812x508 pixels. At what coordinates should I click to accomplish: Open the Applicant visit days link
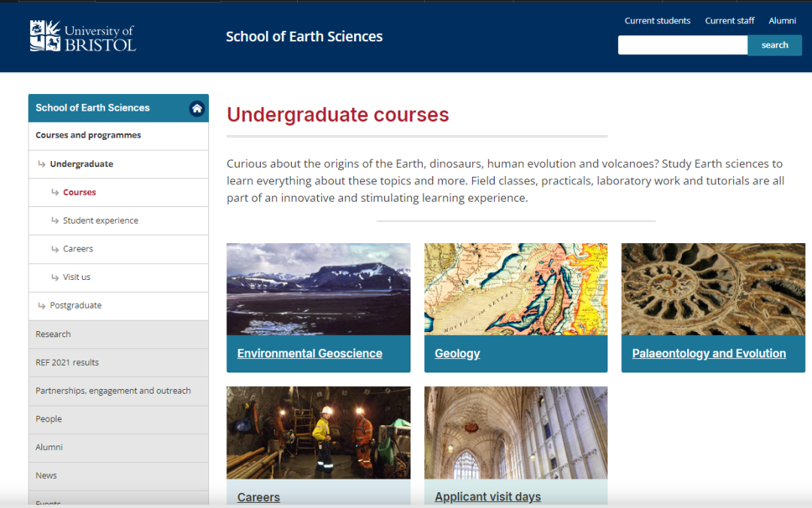[x=488, y=497]
